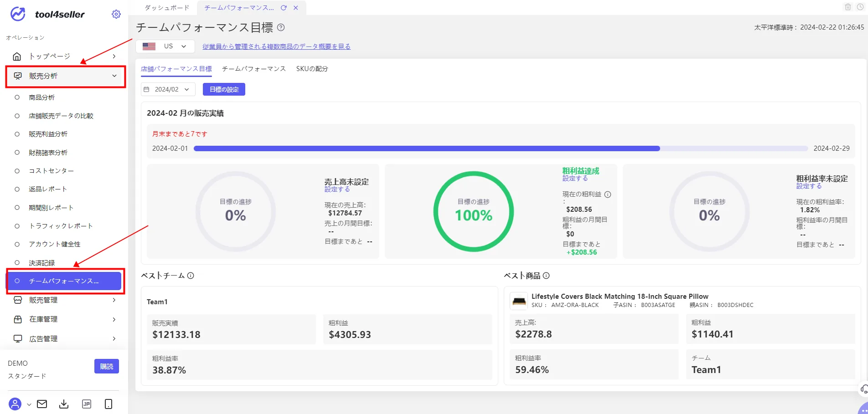
Task: Select 財務諸表分析 in the sidebar
Action: pyautogui.click(x=48, y=153)
